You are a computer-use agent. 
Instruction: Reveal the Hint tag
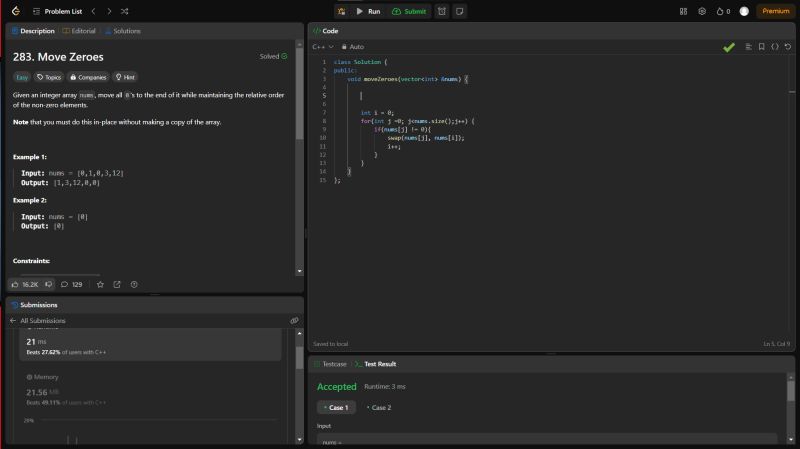pos(125,77)
